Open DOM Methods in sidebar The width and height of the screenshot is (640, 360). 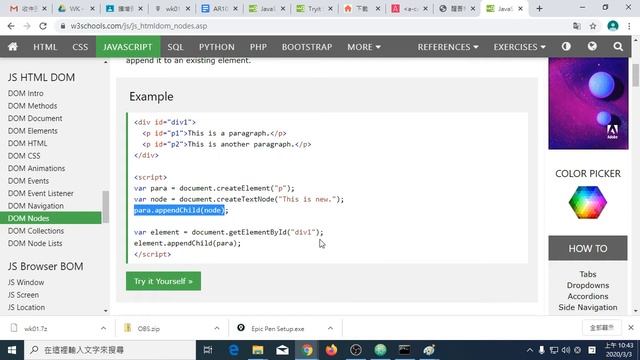pos(32,106)
